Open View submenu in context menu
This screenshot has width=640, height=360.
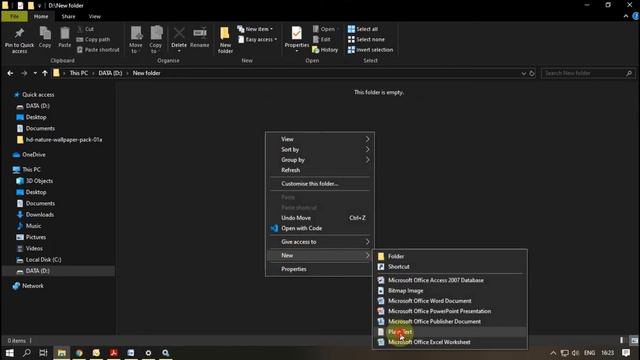320,139
